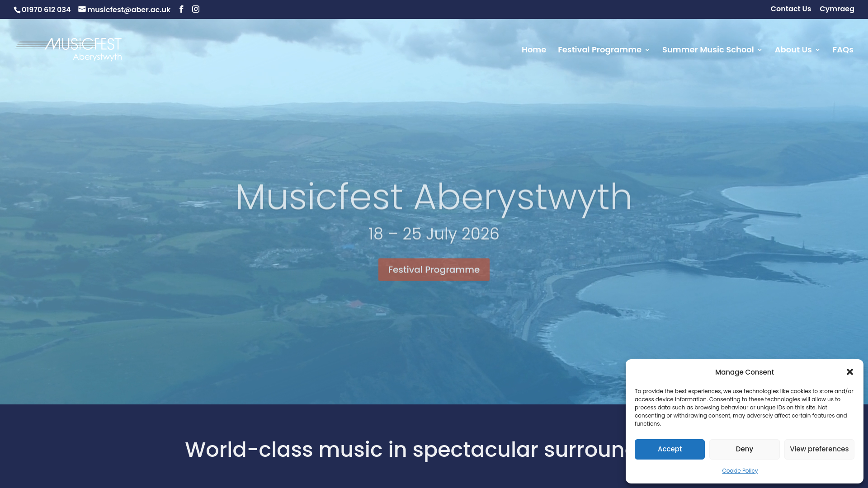This screenshot has height=488, width=868.
Task: Expand Festival Programme dropdown chevron
Action: pos(647,50)
